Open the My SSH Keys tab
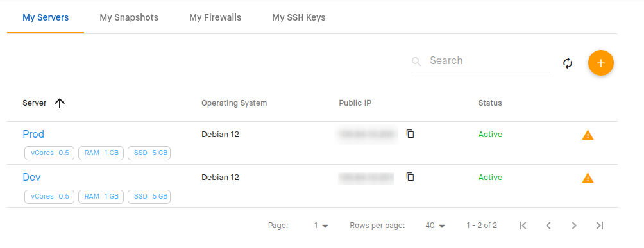 pos(299,18)
